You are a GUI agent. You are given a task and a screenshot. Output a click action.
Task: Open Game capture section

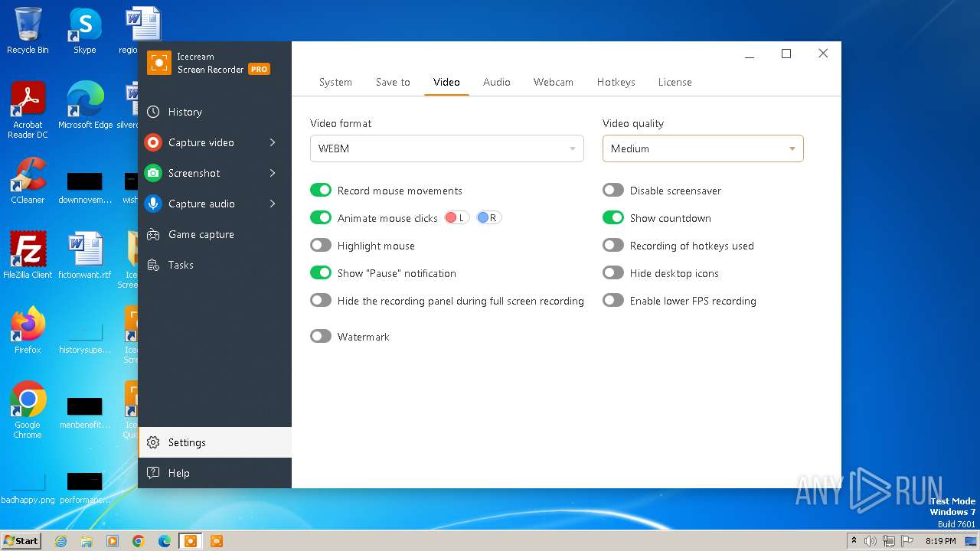(215, 234)
